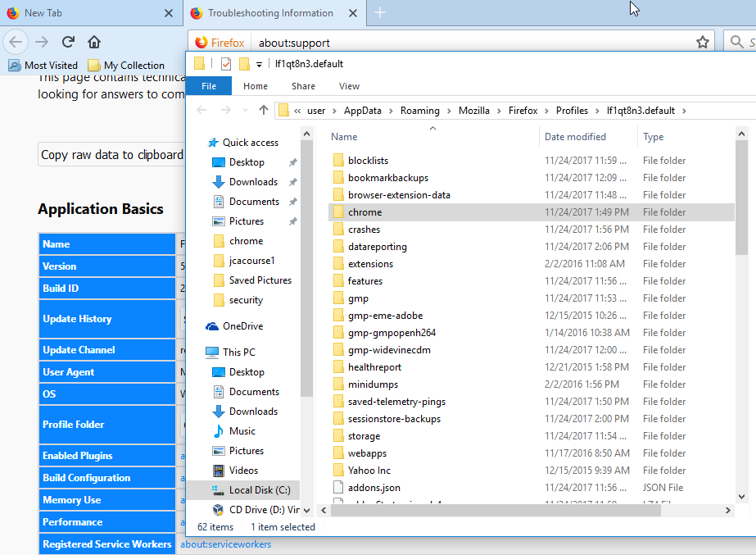Open a new Firefox tab with plus

[380, 12]
